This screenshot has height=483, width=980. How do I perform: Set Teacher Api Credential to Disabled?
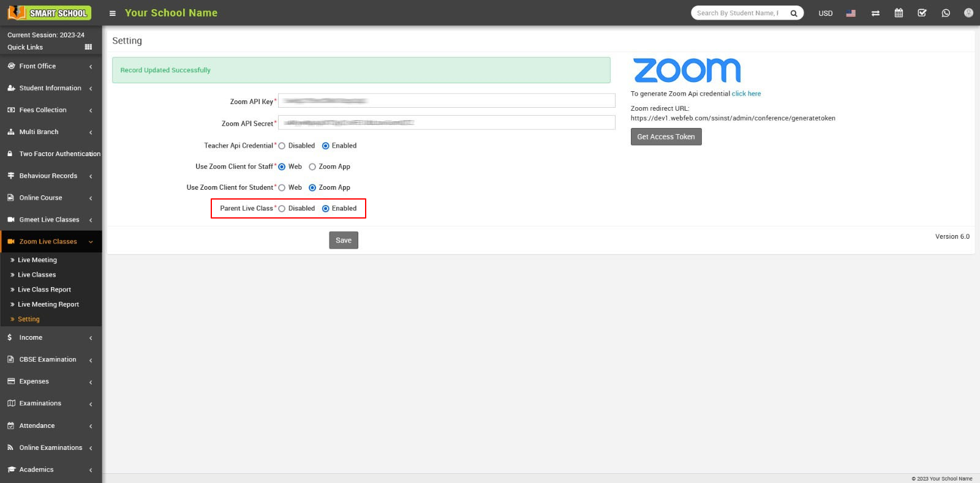[282, 146]
